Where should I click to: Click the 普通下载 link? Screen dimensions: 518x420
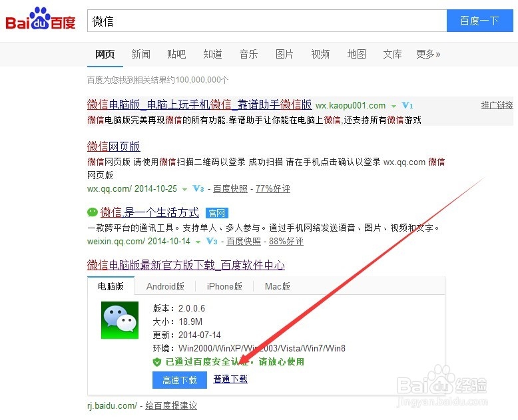(230, 379)
